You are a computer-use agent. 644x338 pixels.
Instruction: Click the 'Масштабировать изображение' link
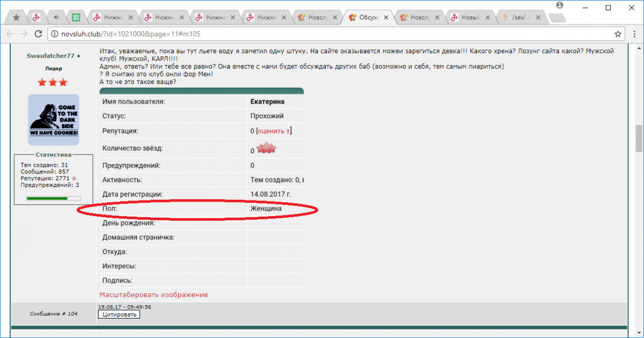click(x=153, y=294)
